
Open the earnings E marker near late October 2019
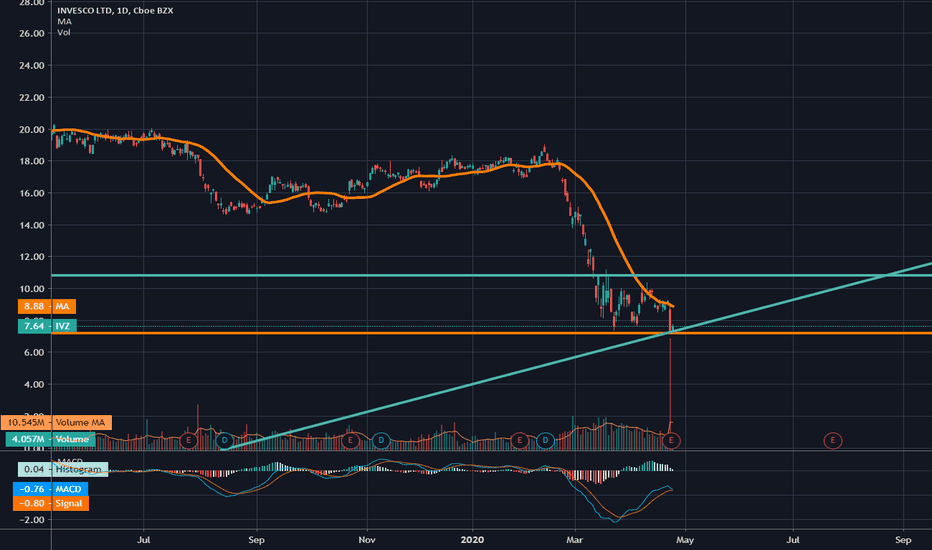pos(350,441)
